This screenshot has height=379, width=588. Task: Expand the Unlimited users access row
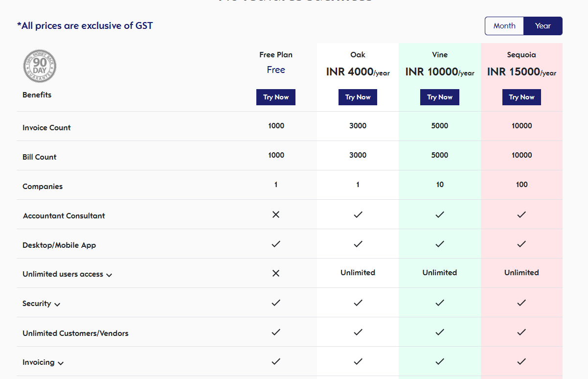point(109,275)
